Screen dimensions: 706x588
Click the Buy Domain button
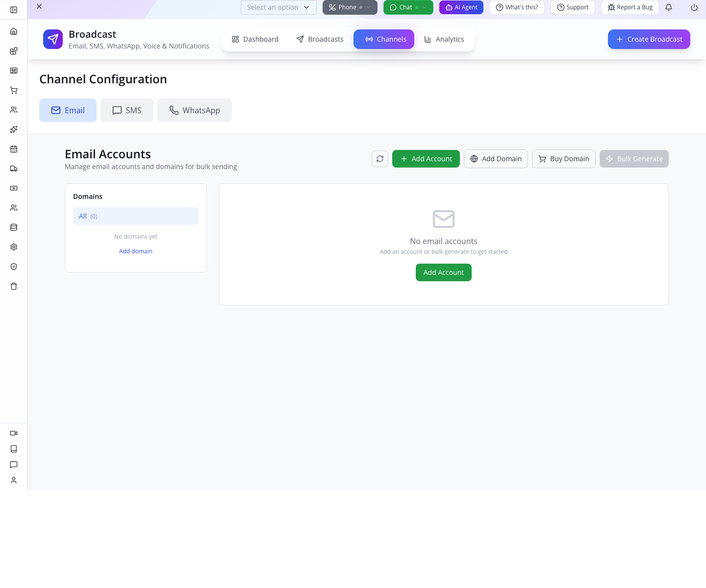[564, 159]
